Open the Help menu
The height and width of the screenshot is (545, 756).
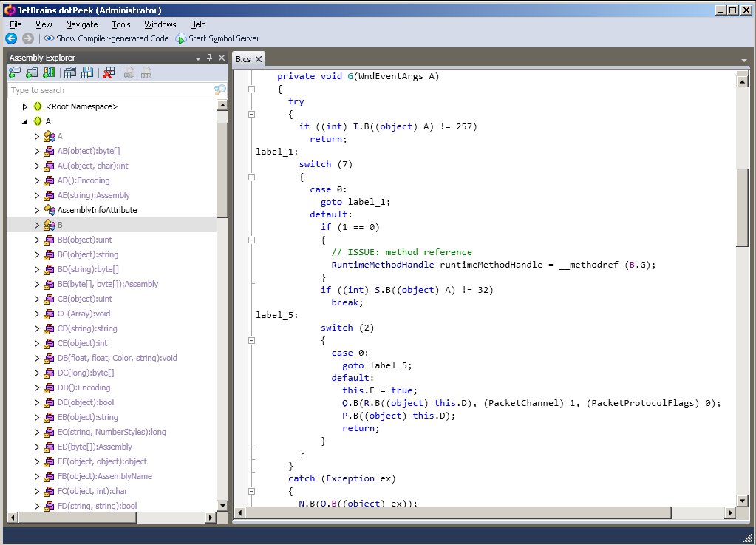tap(197, 24)
